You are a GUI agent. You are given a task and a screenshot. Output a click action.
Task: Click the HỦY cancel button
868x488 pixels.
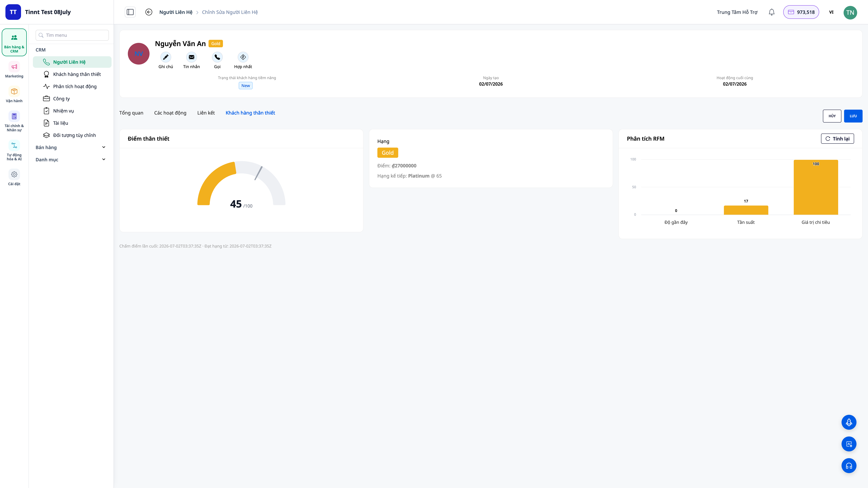832,116
